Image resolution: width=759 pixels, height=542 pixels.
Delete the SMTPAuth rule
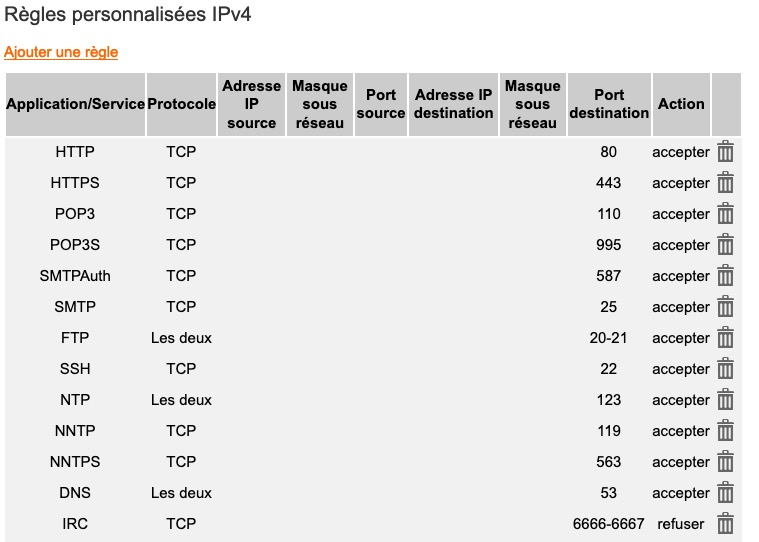(725, 275)
